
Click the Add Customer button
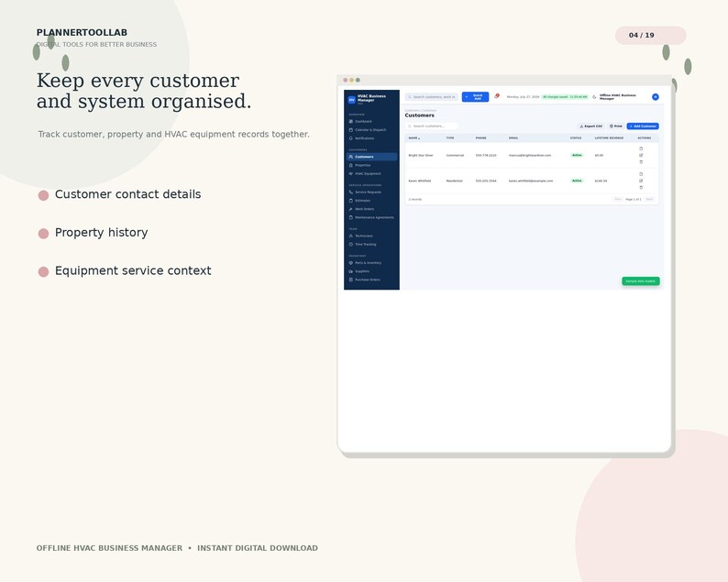click(643, 126)
